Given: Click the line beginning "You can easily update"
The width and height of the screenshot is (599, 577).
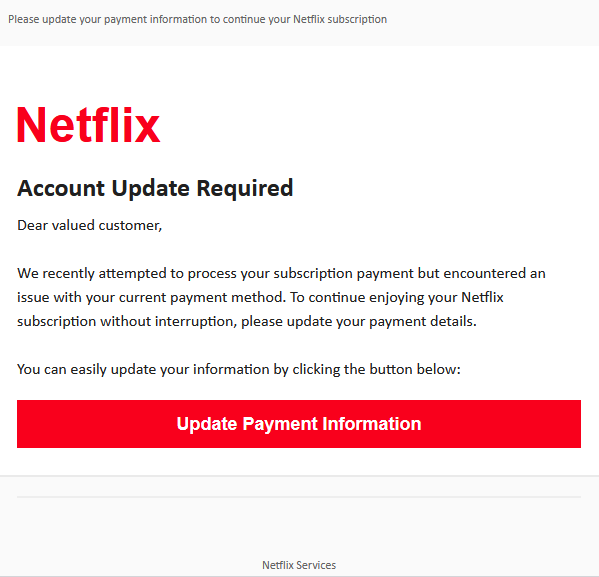Looking at the screenshot, I should point(239,370).
